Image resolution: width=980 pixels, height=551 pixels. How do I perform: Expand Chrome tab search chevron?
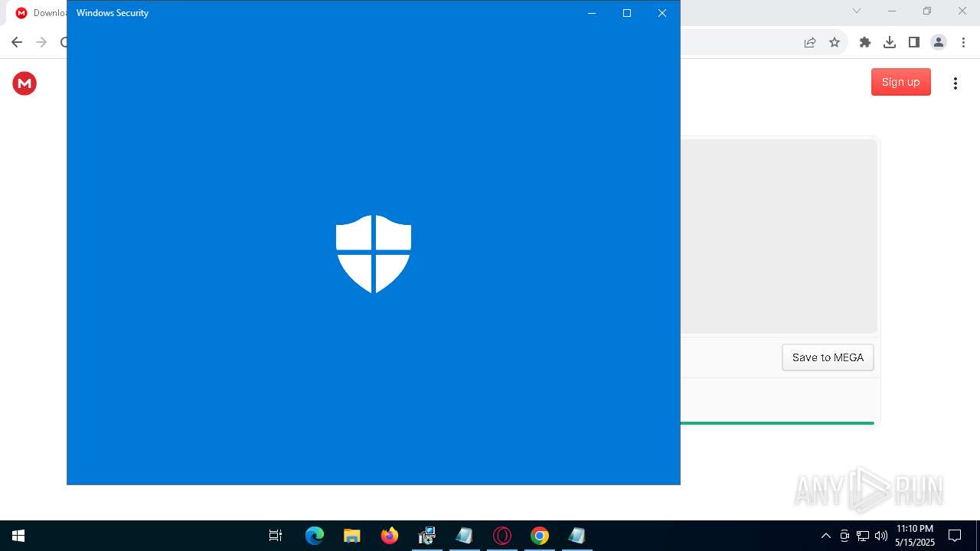tap(857, 11)
